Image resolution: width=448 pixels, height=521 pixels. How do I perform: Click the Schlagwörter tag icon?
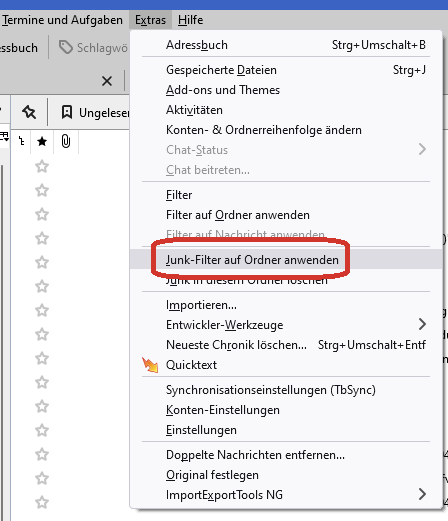point(66,47)
